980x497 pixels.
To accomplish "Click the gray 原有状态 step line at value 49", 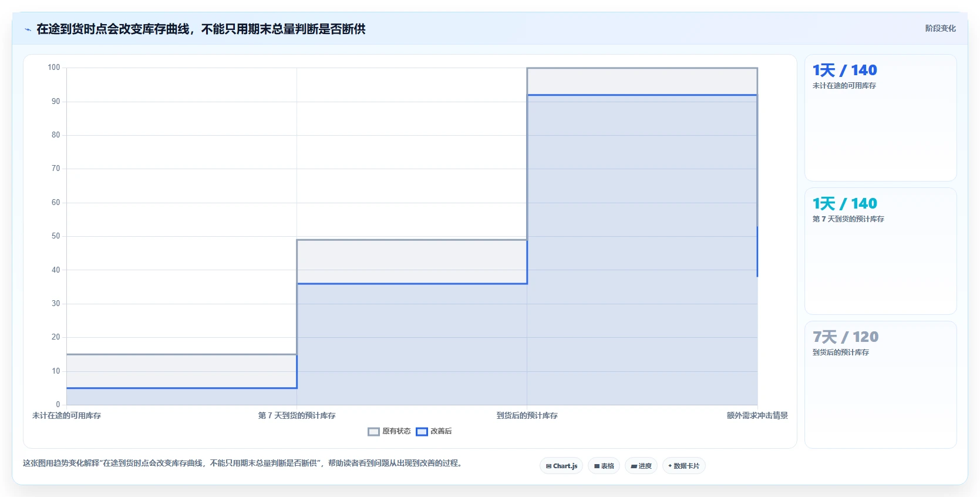I will pos(412,240).
